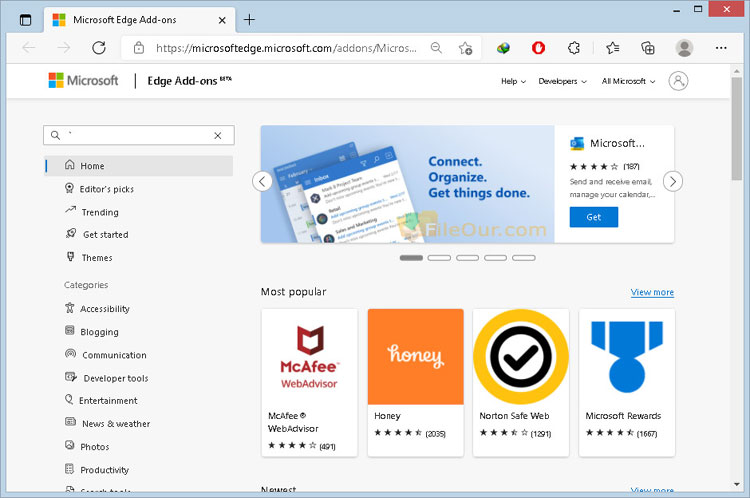Open the Honey extension card
Viewport: 750px width, 498px height.
tap(415, 380)
